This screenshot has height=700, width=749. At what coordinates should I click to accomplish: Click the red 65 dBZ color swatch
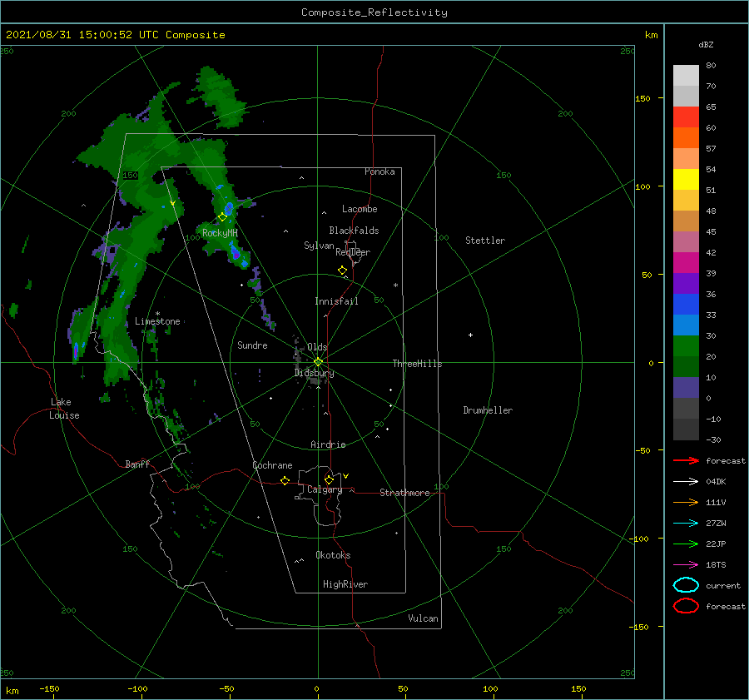(686, 117)
